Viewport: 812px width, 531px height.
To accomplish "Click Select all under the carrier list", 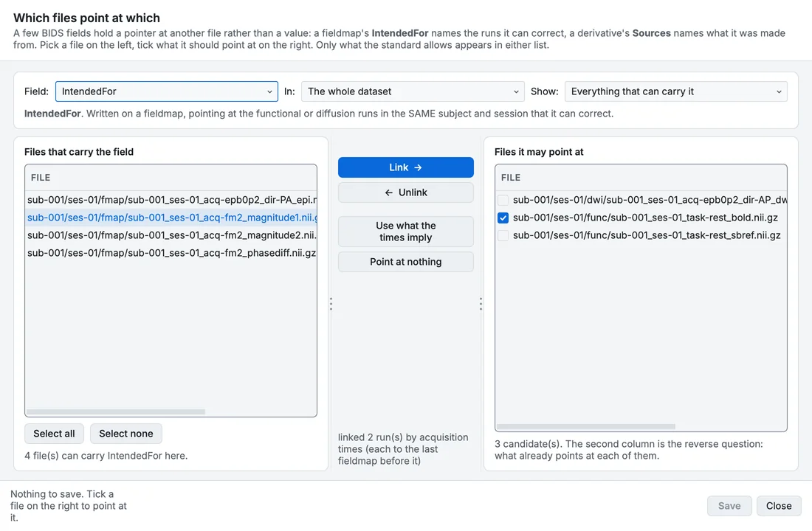I will pyautogui.click(x=54, y=434).
